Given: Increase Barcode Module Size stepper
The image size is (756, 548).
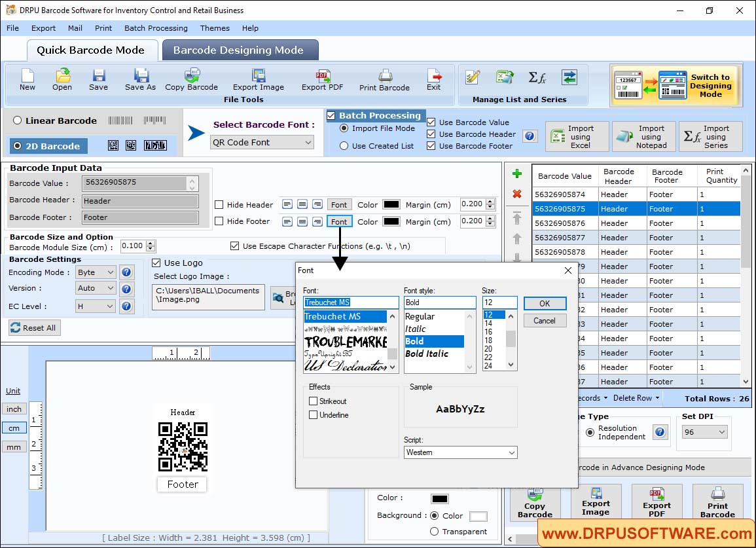Looking at the screenshot, I should 151,243.
